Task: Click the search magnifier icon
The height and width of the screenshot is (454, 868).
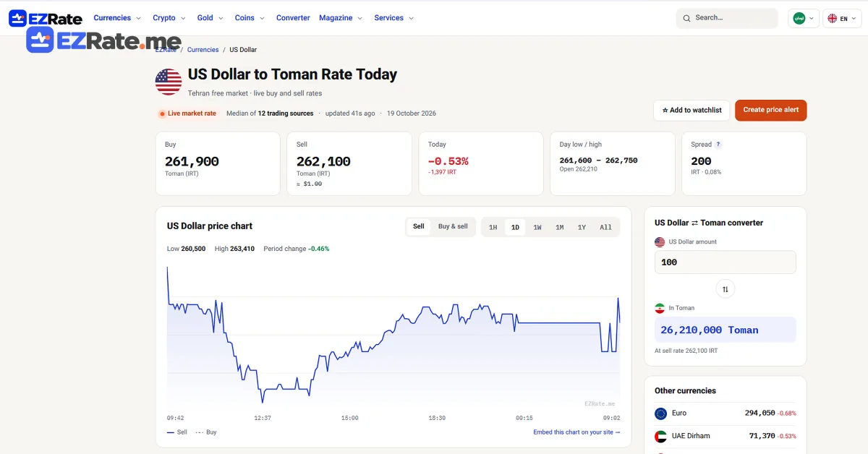Action: 686,18
